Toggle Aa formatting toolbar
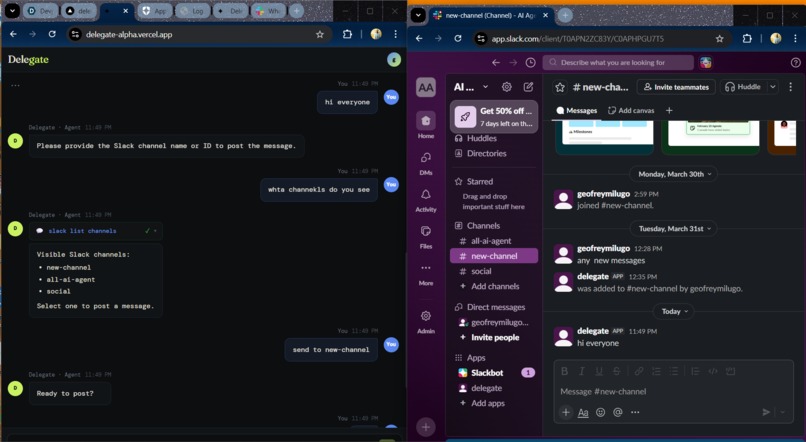Viewport: 806px width, 442px height. point(583,412)
